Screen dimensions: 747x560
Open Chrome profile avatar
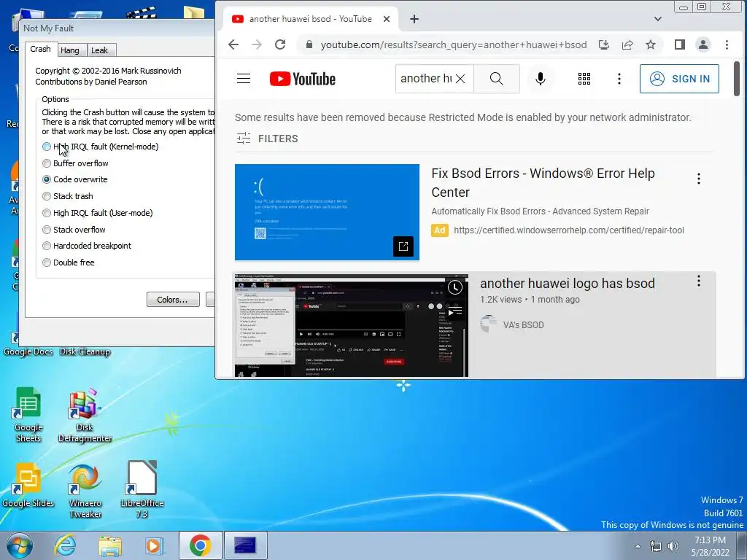(703, 44)
